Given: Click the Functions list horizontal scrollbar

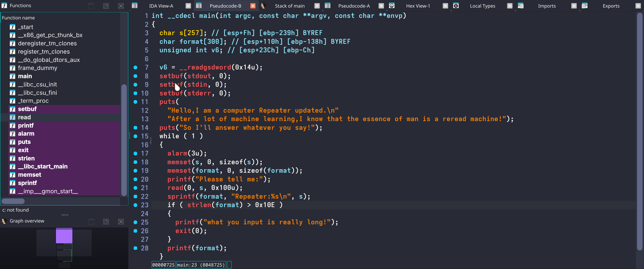Looking at the screenshot, I should pyautogui.click(x=13, y=201).
